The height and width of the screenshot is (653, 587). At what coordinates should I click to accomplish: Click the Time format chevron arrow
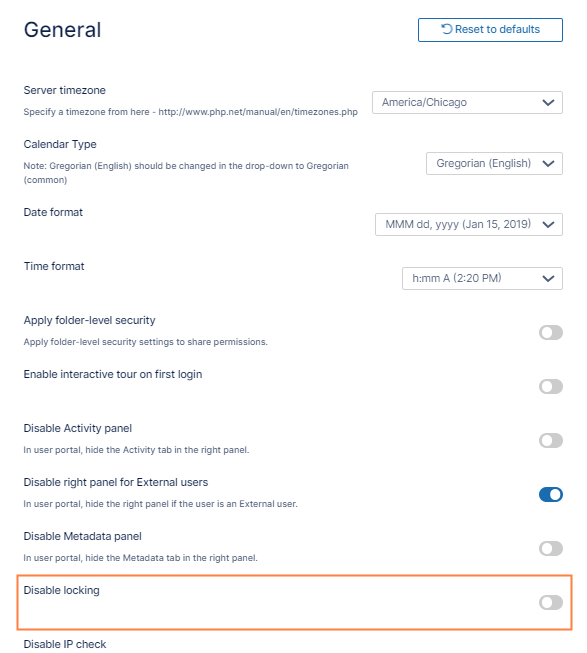[548, 278]
